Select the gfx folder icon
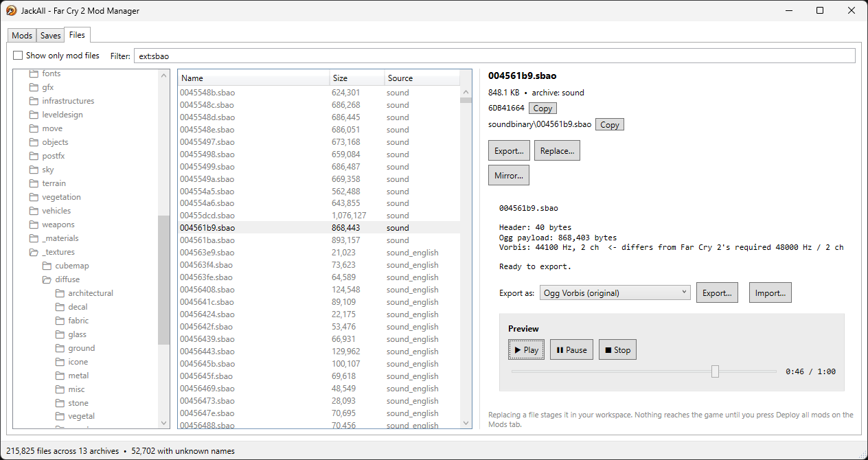 pyautogui.click(x=34, y=87)
